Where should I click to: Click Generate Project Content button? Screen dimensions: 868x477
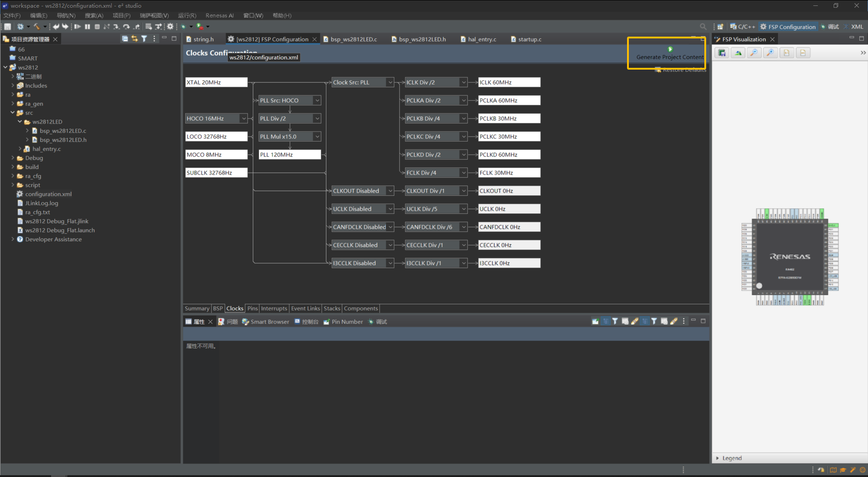(670, 53)
